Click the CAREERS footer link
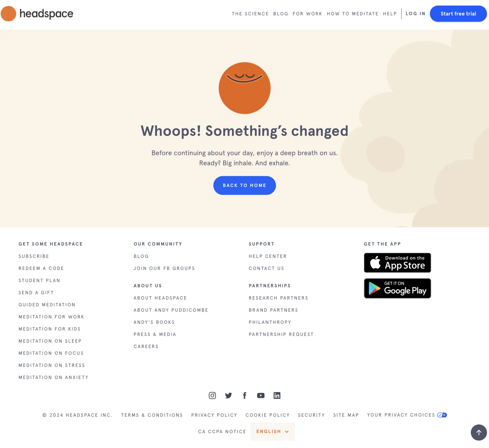Image resolution: width=489 pixels, height=448 pixels. tap(146, 346)
